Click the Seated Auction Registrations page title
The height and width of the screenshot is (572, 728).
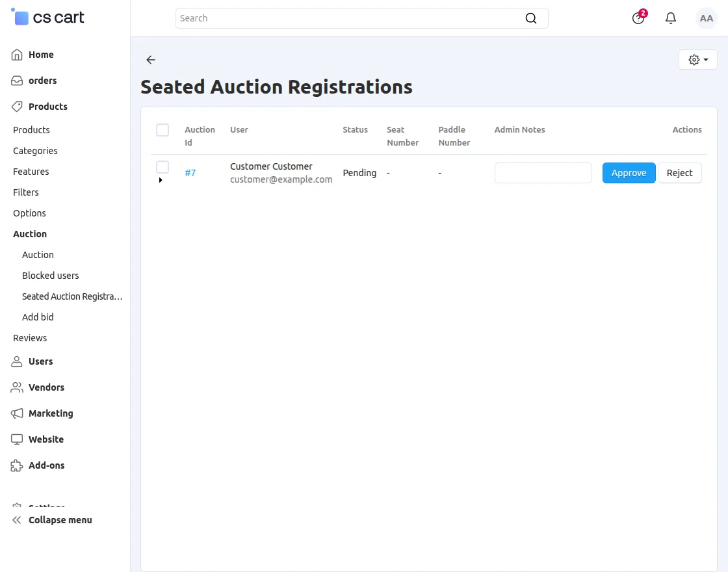click(x=276, y=87)
